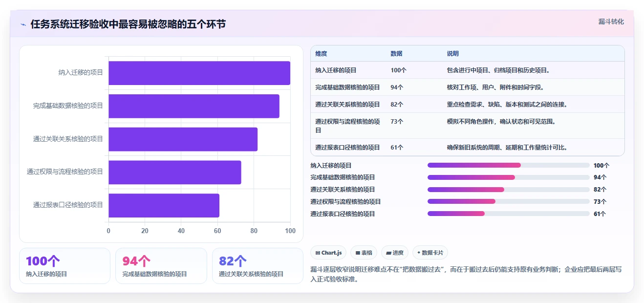The height and width of the screenshot is (303, 644).
Task: Click the table value 73个
Action: [397, 122]
